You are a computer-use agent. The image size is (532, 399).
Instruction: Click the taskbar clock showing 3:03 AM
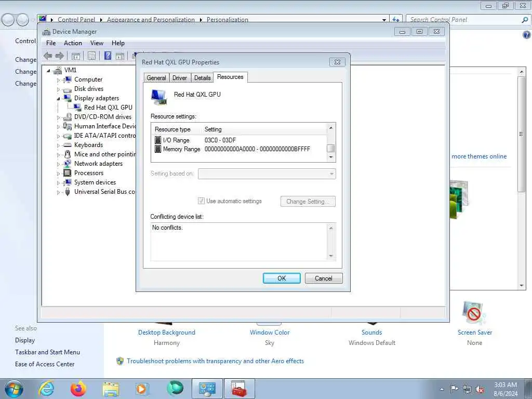tap(506, 389)
